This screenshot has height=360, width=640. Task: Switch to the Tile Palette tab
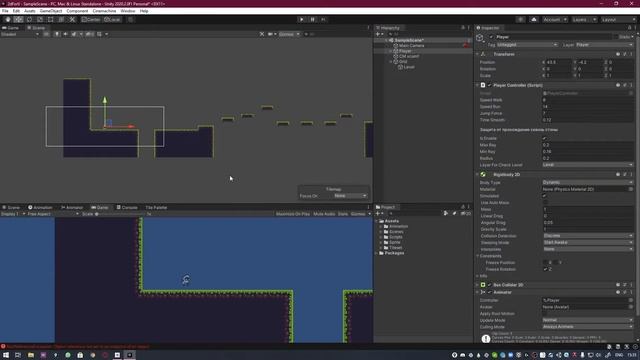(x=156, y=207)
